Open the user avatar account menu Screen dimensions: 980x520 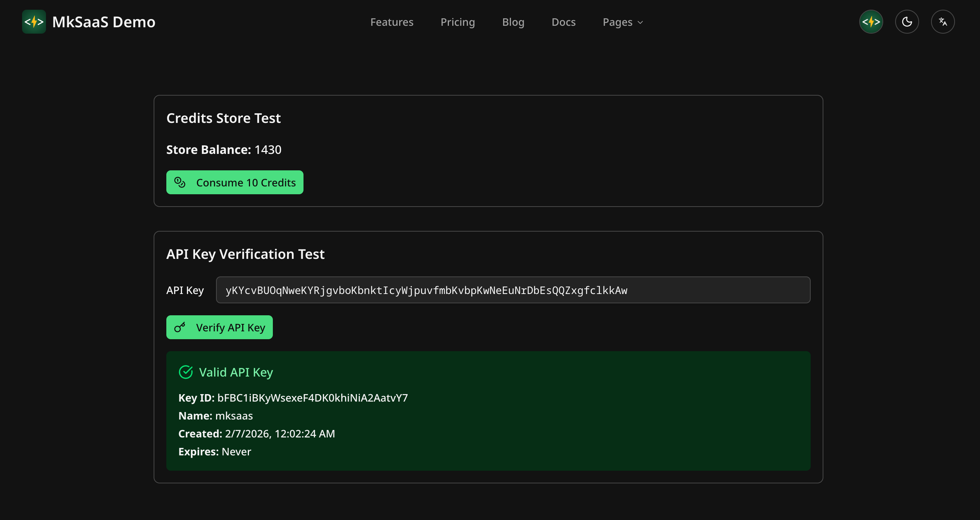point(871,22)
